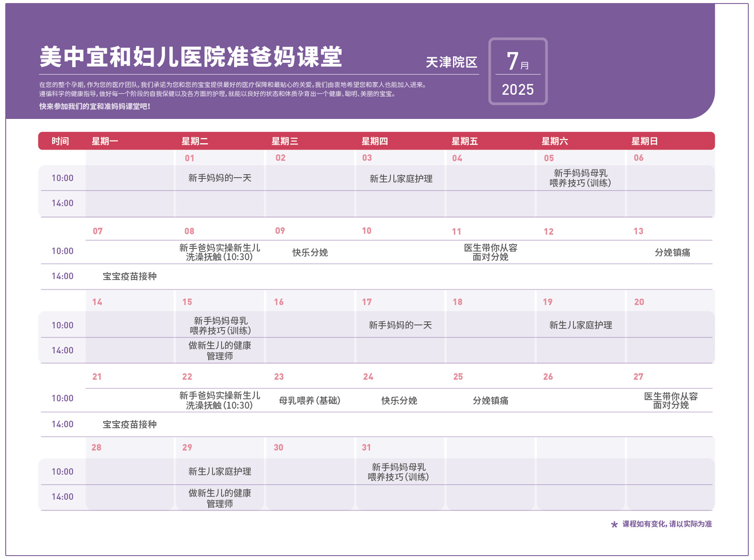Select the date number 21

point(97,377)
